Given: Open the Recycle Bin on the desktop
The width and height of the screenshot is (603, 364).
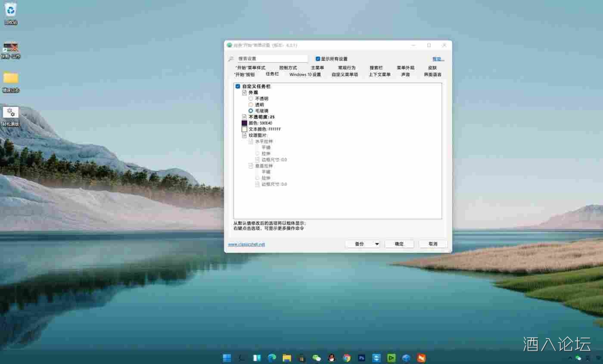Looking at the screenshot, I should (x=10, y=11).
